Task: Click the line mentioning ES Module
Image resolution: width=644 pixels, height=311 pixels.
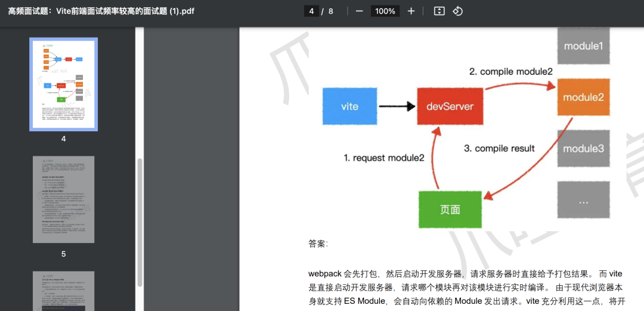Action: [x=466, y=301]
